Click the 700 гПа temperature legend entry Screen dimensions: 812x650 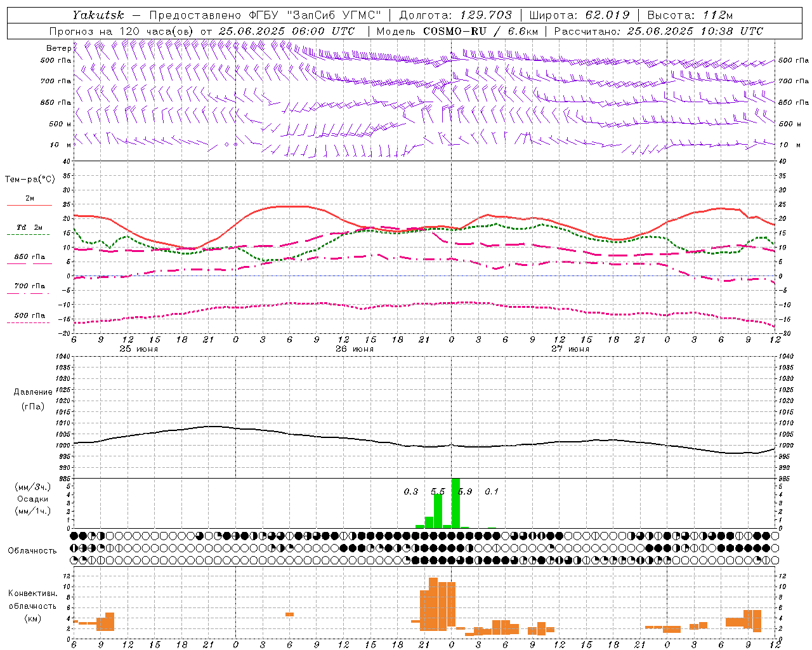(x=30, y=286)
